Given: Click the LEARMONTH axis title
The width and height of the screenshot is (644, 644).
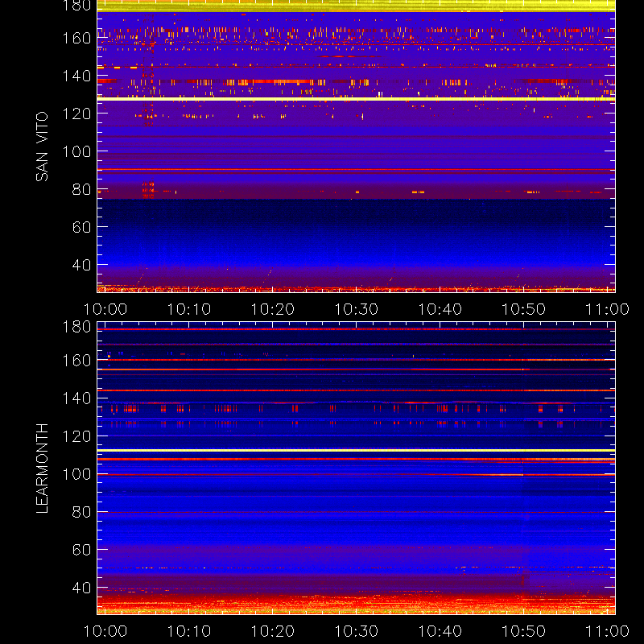Looking at the screenshot, I should (42, 469).
